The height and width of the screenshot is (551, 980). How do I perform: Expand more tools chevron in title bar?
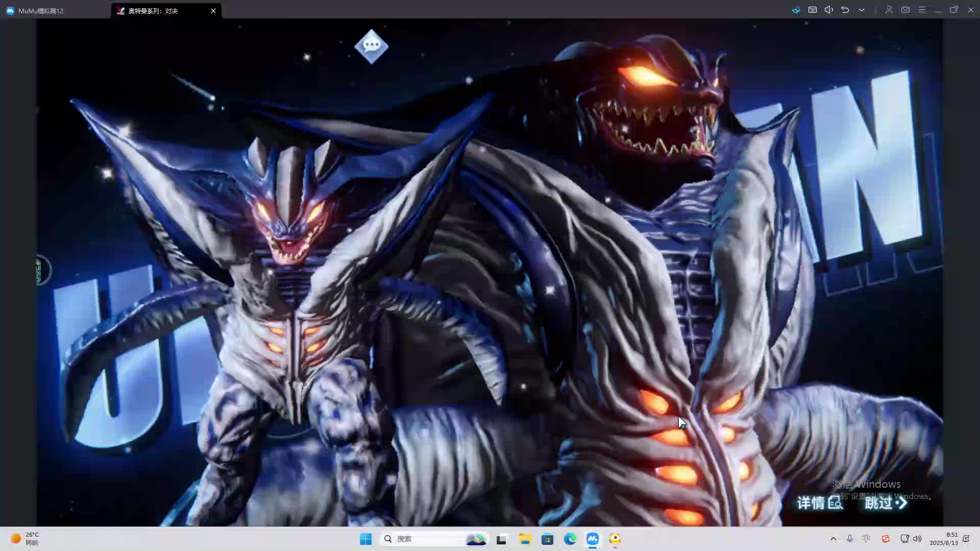click(862, 10)
